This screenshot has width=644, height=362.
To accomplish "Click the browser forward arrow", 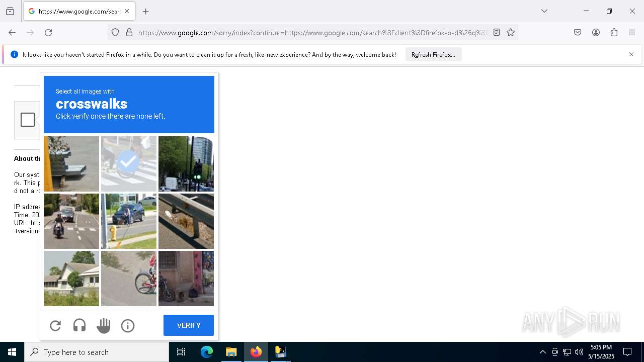I will point(30,32).
